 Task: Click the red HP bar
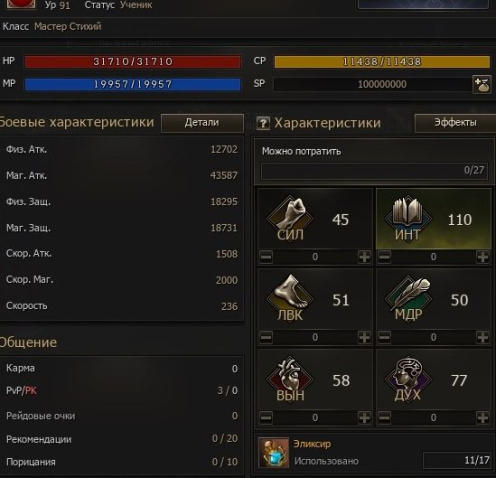click(x=133, y=62)
